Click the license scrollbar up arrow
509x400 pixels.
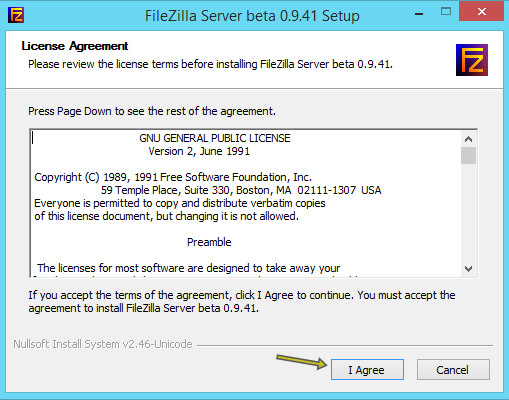pyautogui.click(x=468, y=139)
